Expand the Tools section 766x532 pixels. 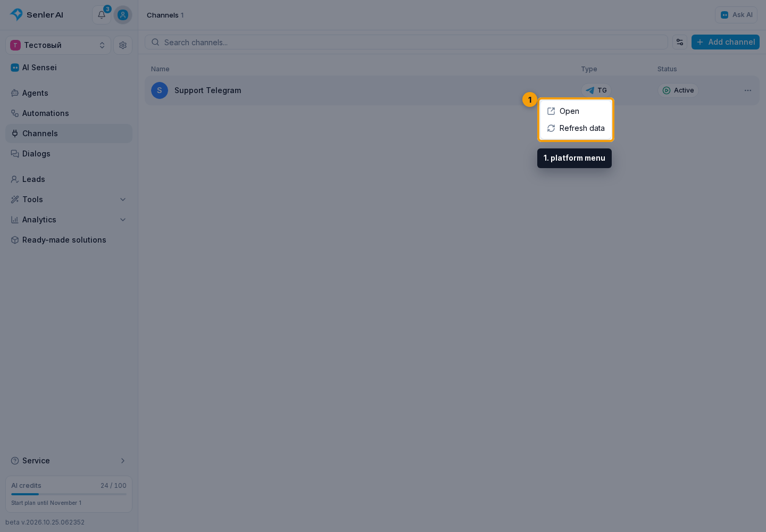click(69, 199)
